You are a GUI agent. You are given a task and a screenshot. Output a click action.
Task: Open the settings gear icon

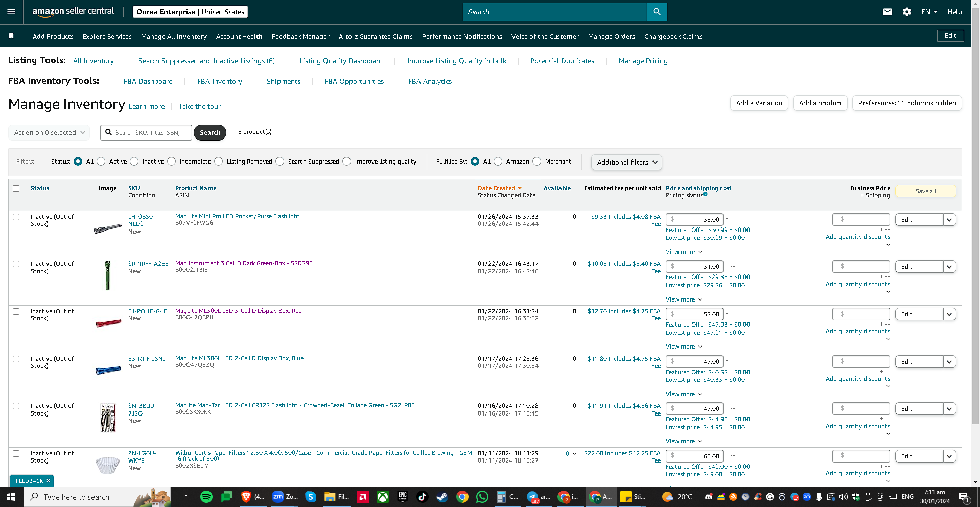click(907, 12)
